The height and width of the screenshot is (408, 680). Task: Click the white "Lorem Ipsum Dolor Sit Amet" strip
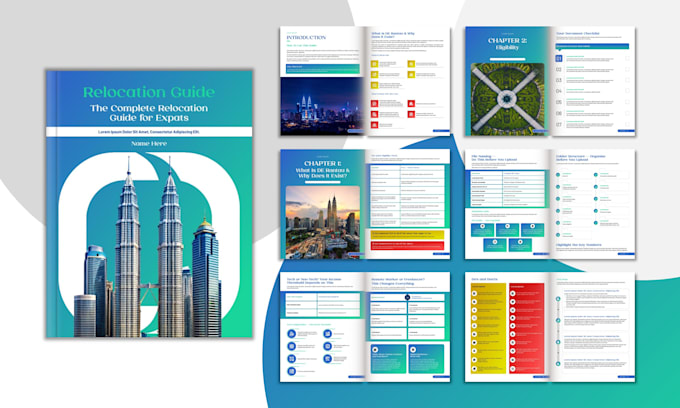point(149,132)
